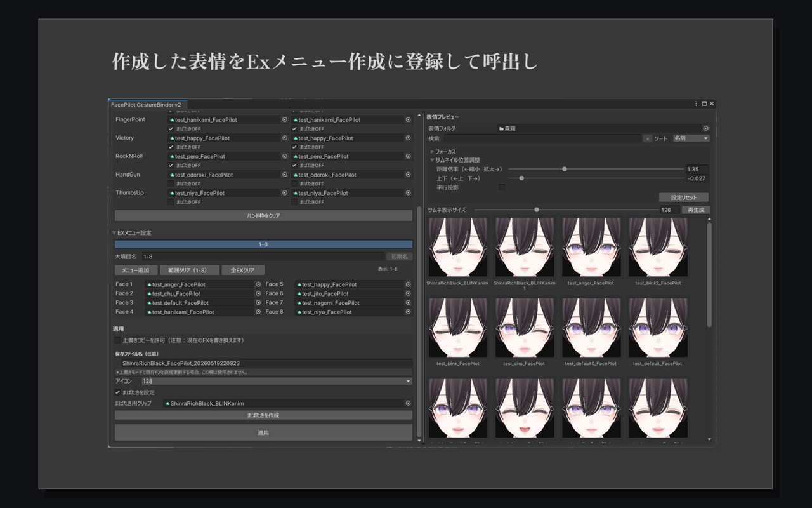
Task: Click the サムネ表示サイズ slider handle
Action: click(537, 210)
